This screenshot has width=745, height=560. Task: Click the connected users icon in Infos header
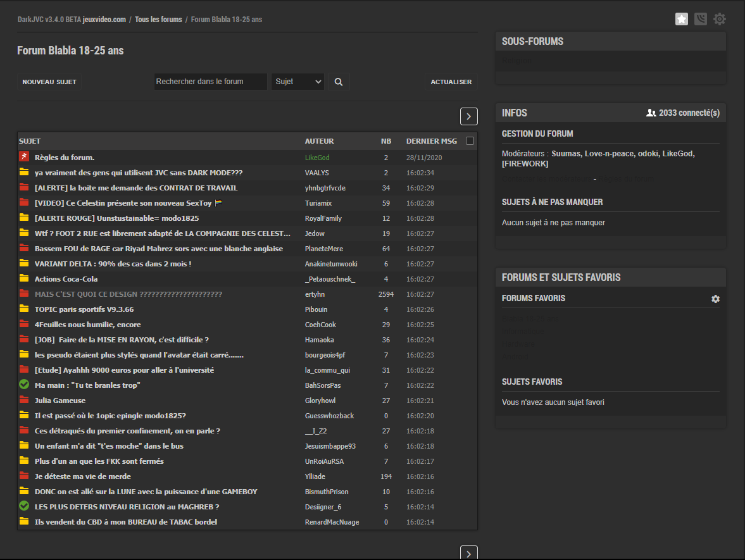click(651, 113)
